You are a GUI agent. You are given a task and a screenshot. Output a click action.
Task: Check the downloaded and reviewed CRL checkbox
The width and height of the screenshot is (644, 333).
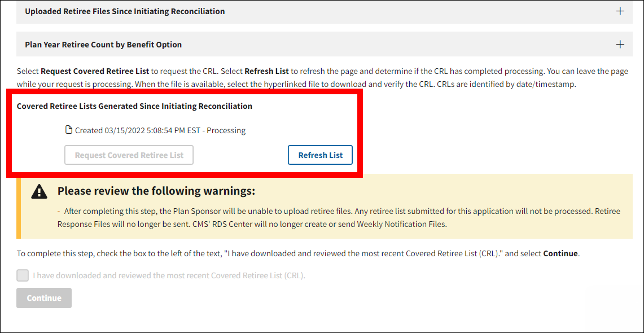(23, 275)
